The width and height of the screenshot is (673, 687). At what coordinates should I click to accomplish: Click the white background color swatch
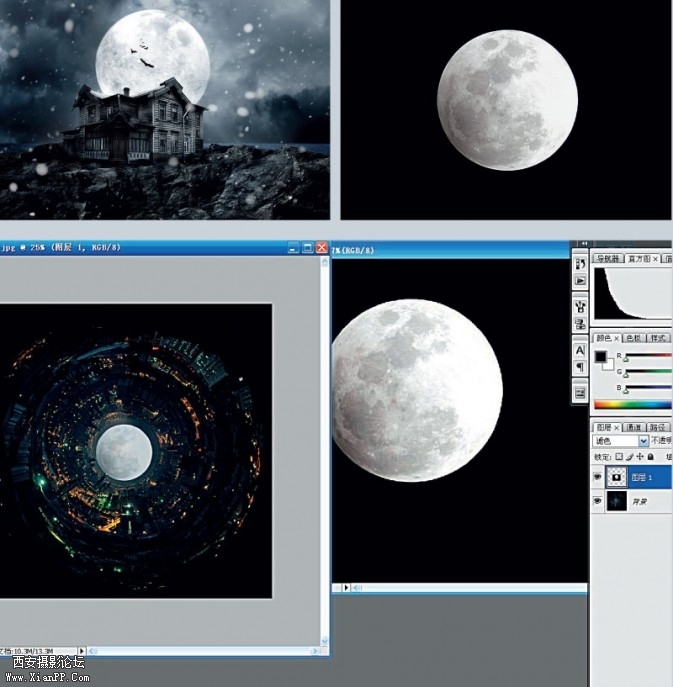[609, 366]
